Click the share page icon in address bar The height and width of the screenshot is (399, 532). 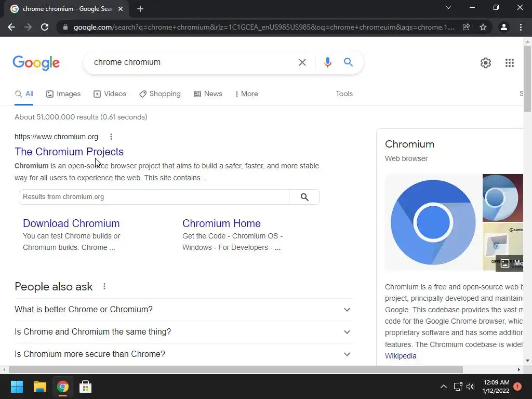click(467, 27)
